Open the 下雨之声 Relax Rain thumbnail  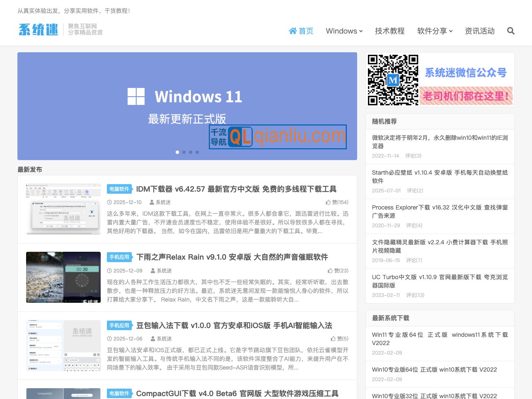[x=63, y=277]
